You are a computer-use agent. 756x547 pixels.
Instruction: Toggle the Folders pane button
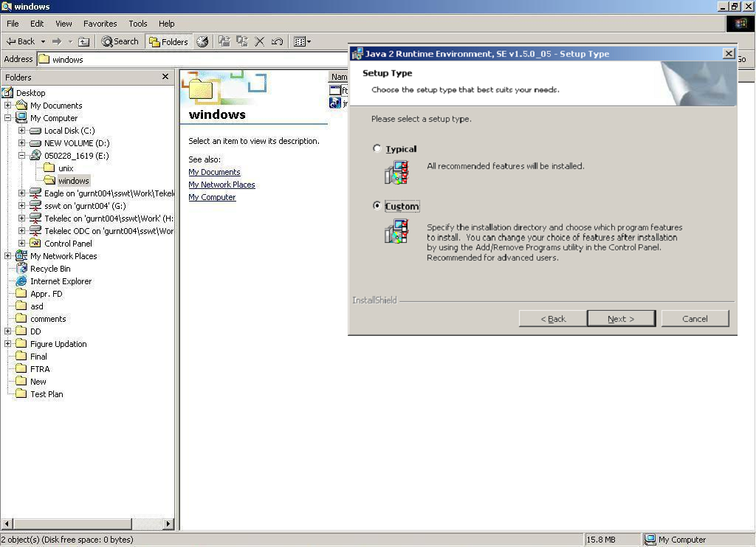(168, 42)
